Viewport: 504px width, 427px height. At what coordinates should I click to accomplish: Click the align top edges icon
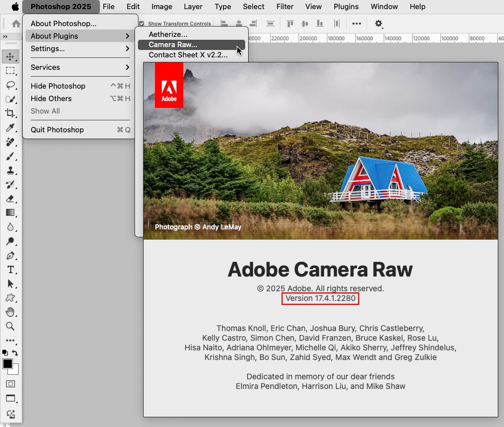[x=290, y=23]
